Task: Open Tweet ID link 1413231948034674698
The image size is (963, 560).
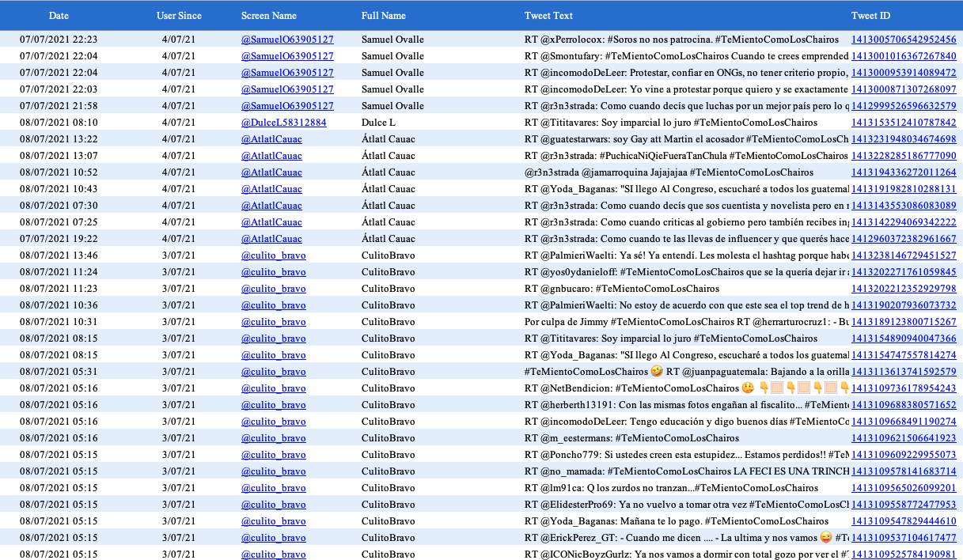Action: 904,139
